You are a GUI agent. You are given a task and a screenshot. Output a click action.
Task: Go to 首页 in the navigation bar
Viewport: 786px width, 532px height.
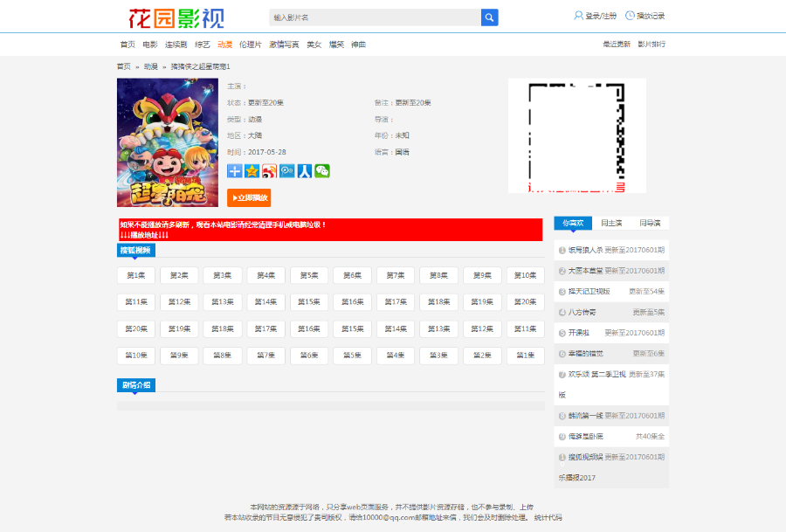pyautogui.click(x=128, y=45)
